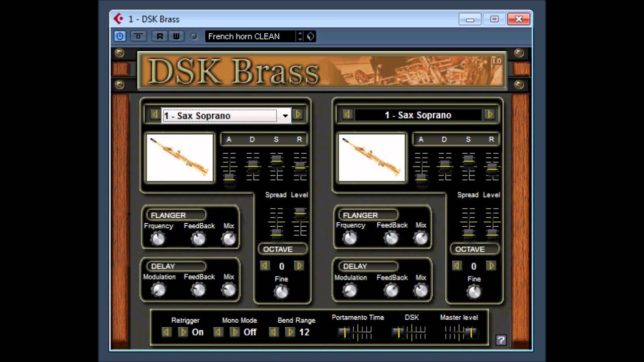644x362 pixels.
Task: Decrease right layer octave
Action: [457, 265]
